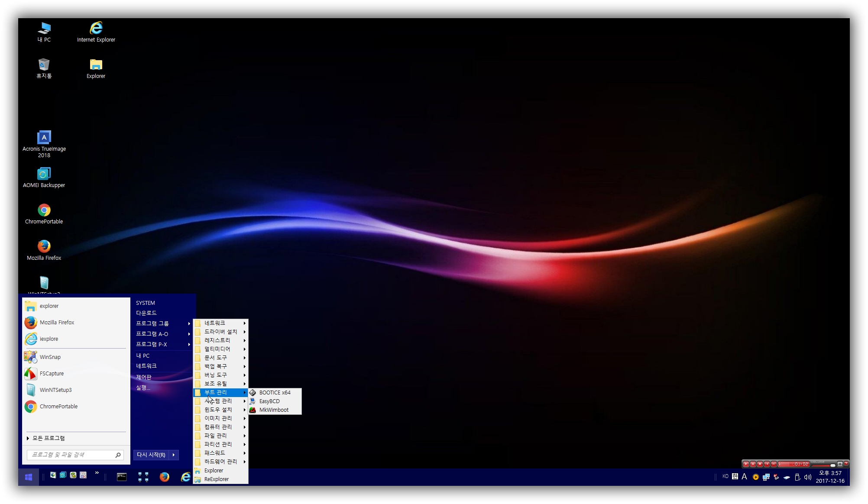The height and width of the screenshot is (504, 868).
Task: Launch EasyBCD from submenu
Action: point(275,401)
